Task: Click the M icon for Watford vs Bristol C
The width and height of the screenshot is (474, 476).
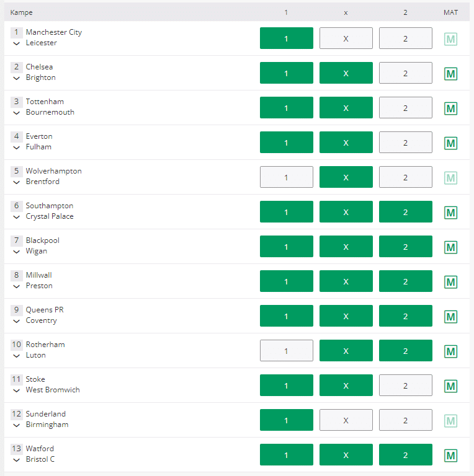Action: coord(451,456)
